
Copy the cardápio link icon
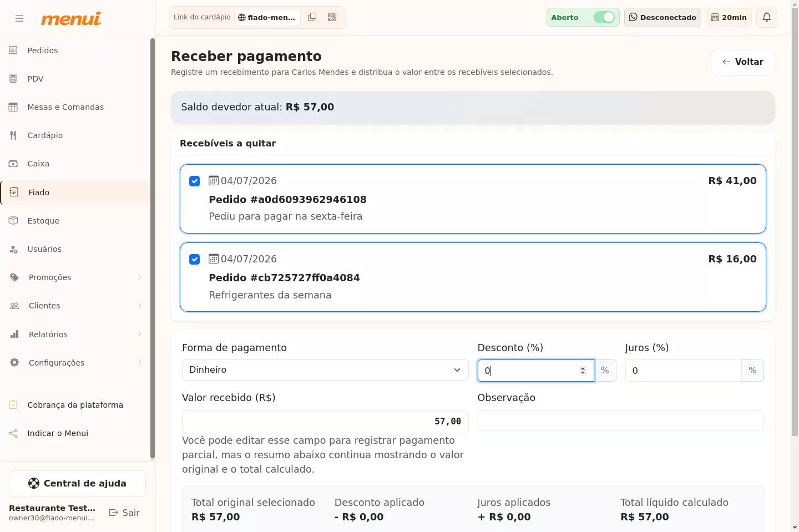click(x=312, y=17)
